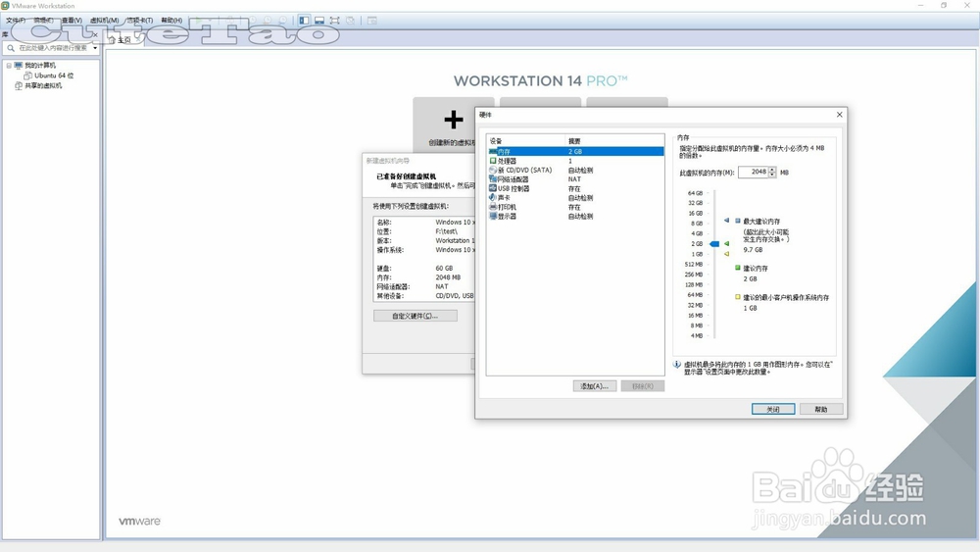Click the 共享的虚拟机 shared VMs icon

(18, 85)
